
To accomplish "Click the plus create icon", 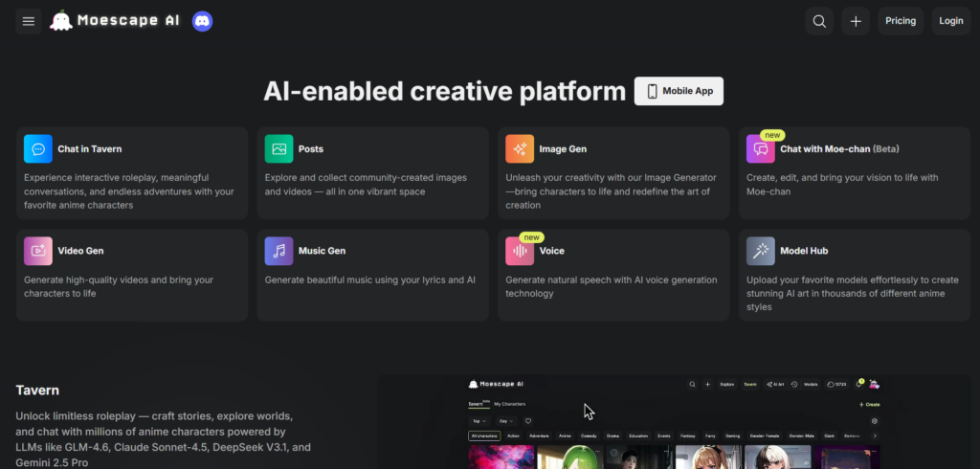I will 855,21.
